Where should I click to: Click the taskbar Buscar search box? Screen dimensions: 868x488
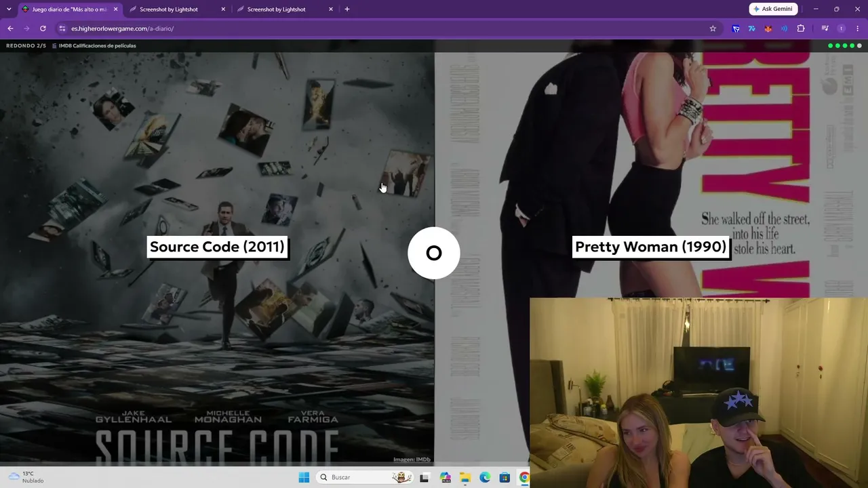[365, 477]
